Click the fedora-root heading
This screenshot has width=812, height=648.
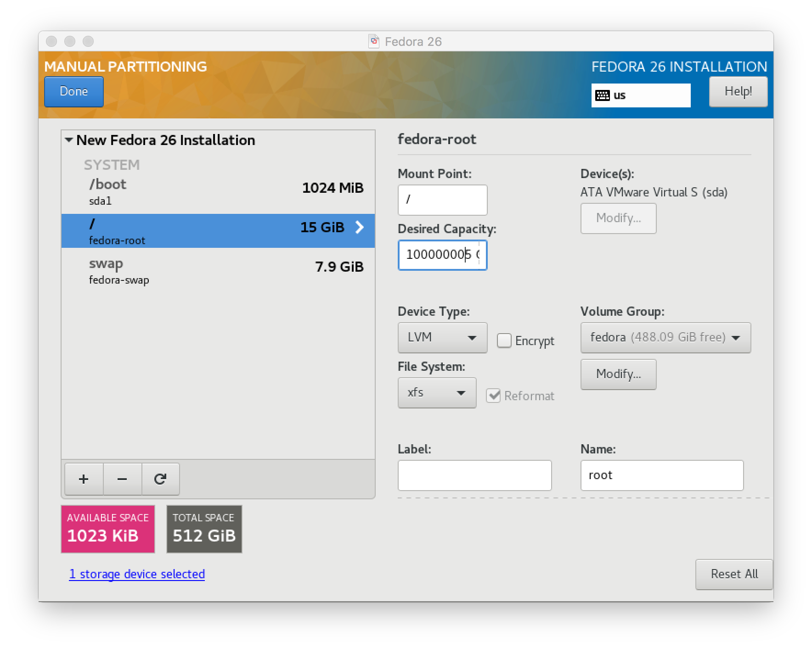(437, 139)
